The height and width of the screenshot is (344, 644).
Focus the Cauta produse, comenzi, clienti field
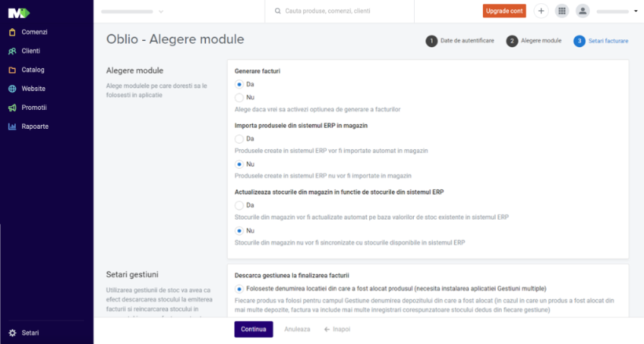[339, 11]
